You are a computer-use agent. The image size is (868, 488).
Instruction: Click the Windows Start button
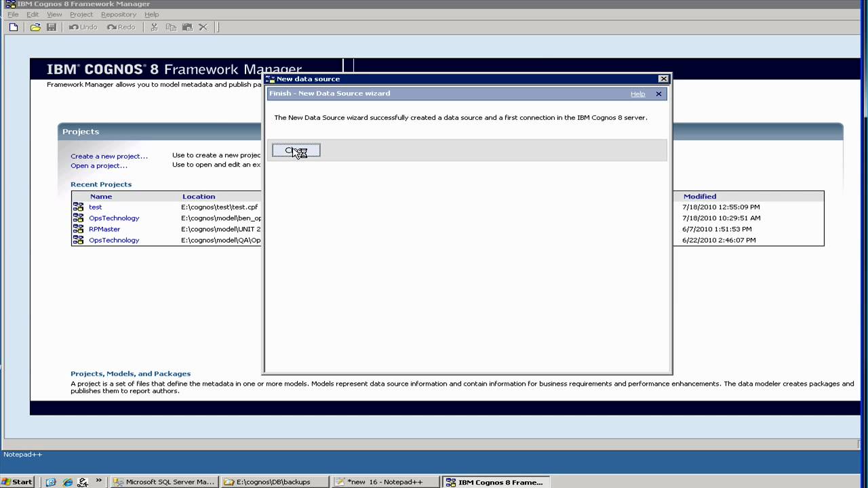click(18, 482)
